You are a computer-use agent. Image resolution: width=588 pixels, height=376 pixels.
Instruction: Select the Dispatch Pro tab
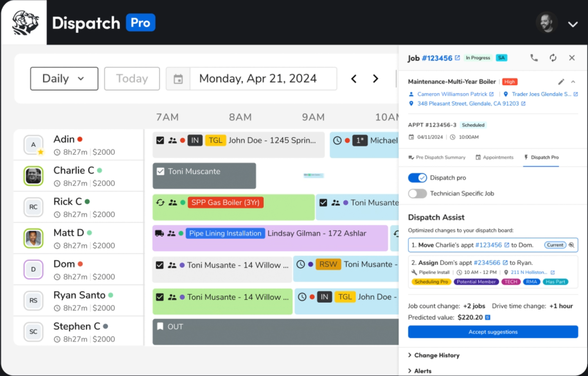pos(541,157)
